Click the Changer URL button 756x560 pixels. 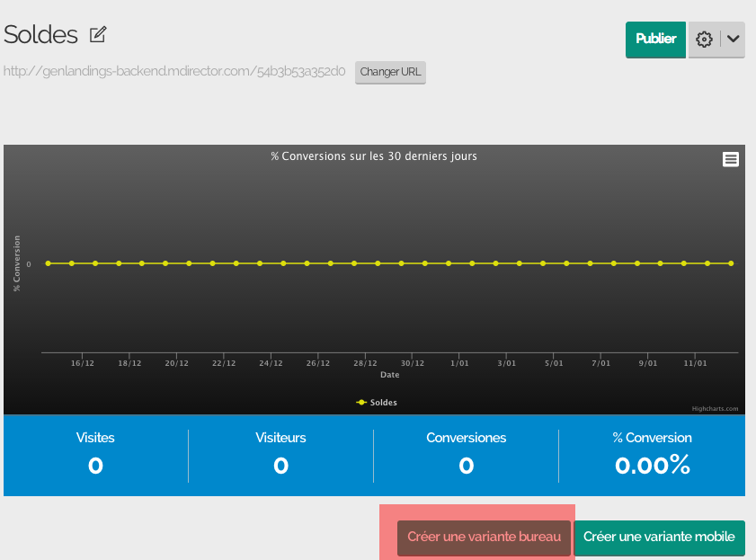click(x=391, y=72)
